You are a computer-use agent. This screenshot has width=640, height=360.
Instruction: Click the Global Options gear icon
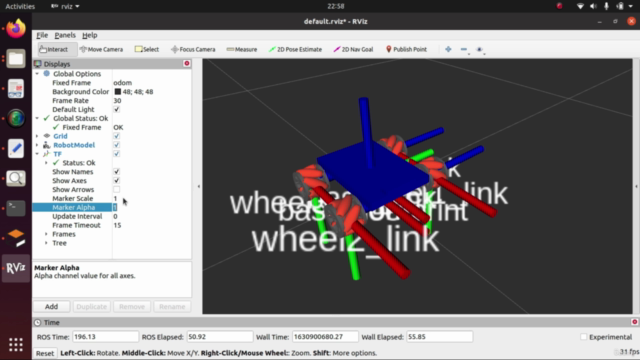pos(47,73)
